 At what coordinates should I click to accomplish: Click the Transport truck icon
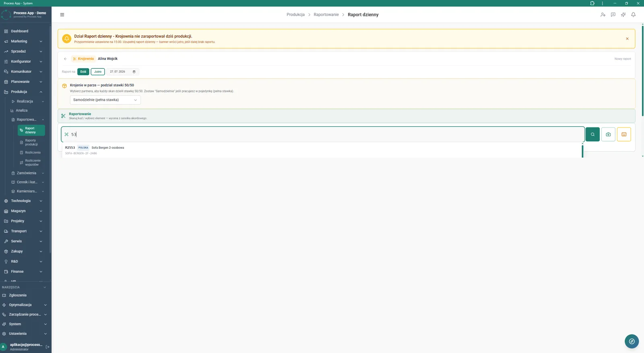coord(6,231)
